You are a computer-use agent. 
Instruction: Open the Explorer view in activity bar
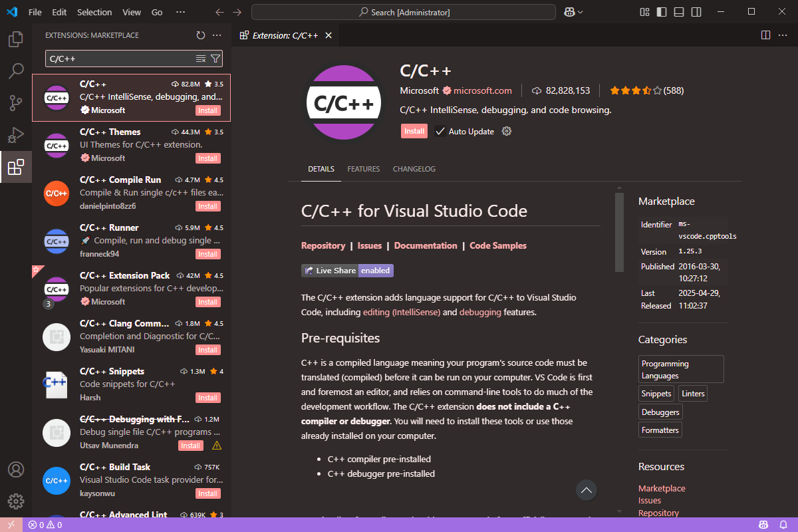tap(16, 39)
